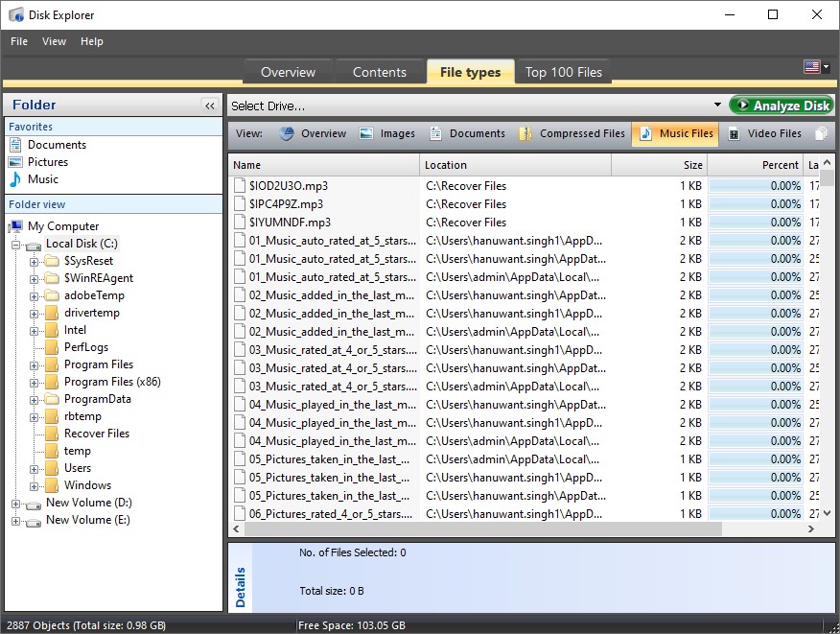This screenshot has width=840, height=634.
Task: Expand the New Volume (D:) tree node
Action: (17, 502)
